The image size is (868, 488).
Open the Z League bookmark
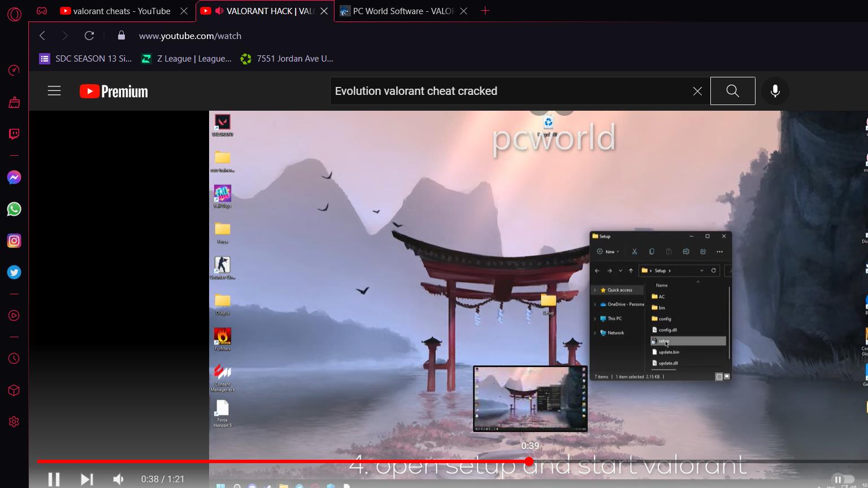[186, 59]
